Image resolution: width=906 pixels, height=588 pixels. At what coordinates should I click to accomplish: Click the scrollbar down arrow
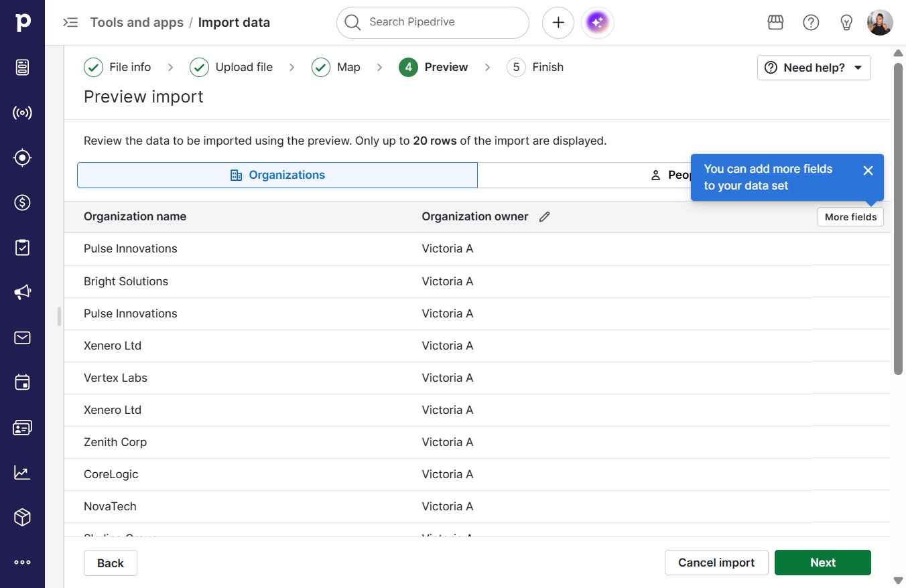899,580
